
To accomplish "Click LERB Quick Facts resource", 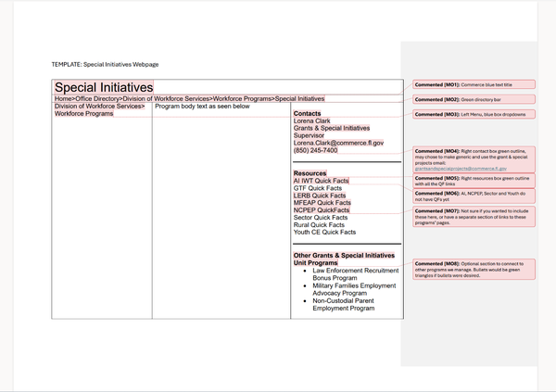I will 320,196.
